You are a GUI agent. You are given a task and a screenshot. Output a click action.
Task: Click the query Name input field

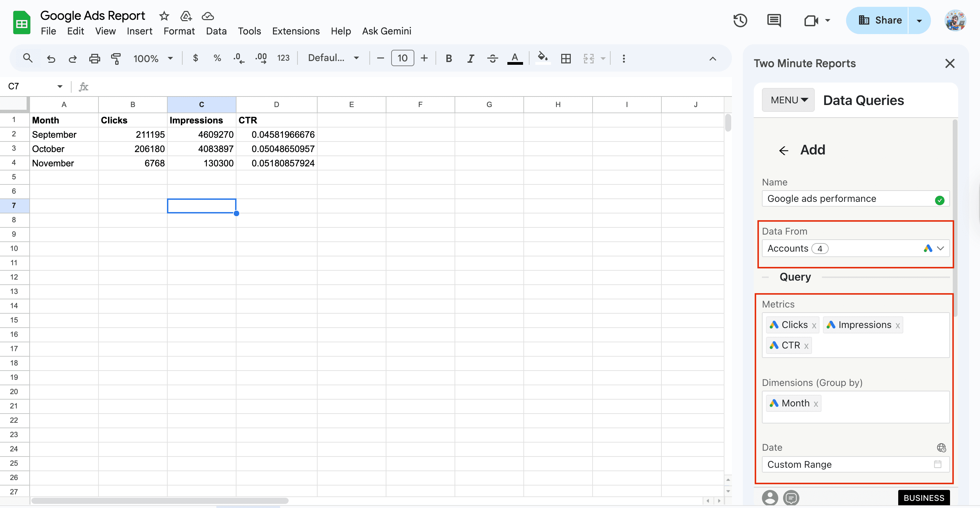(848, 199)
